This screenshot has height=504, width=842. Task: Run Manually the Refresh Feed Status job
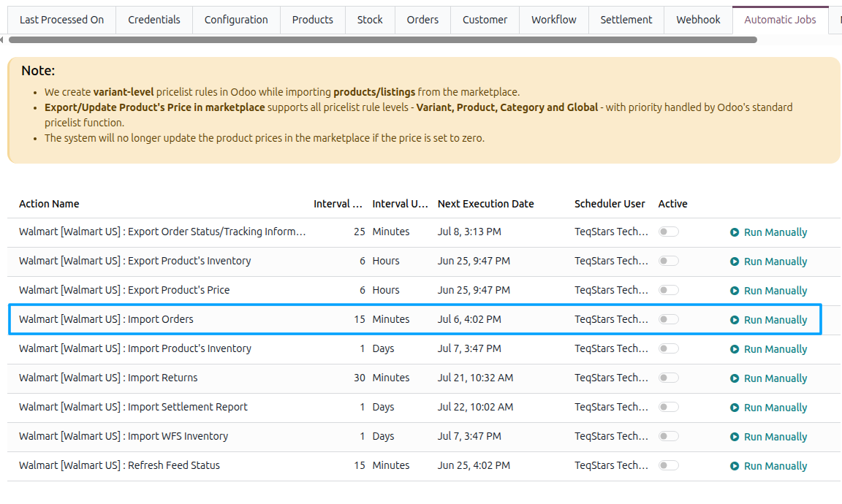click(768, 467)
